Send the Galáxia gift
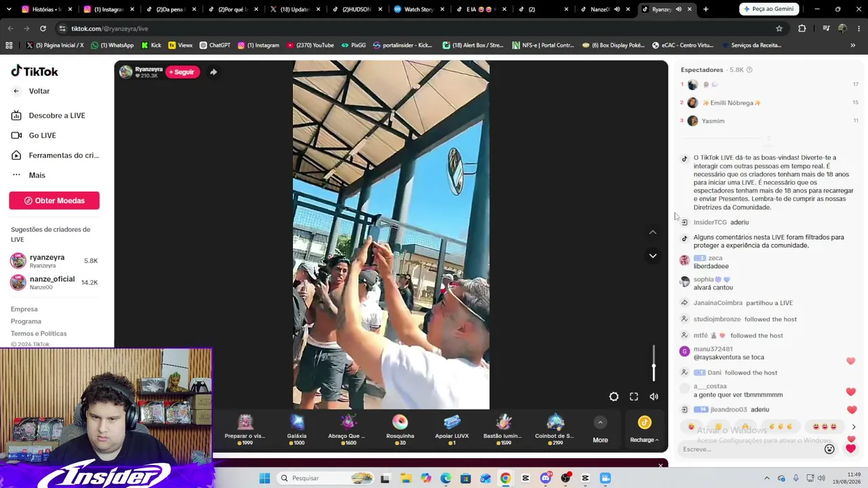This screenshot has height=488, width=868. (297, 430)
